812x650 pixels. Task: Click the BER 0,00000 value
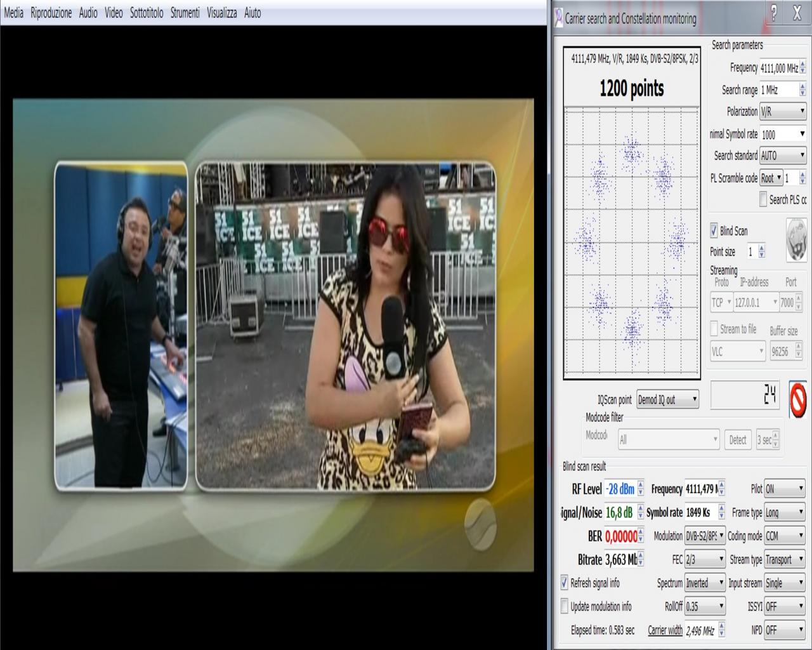coord(621,536)
